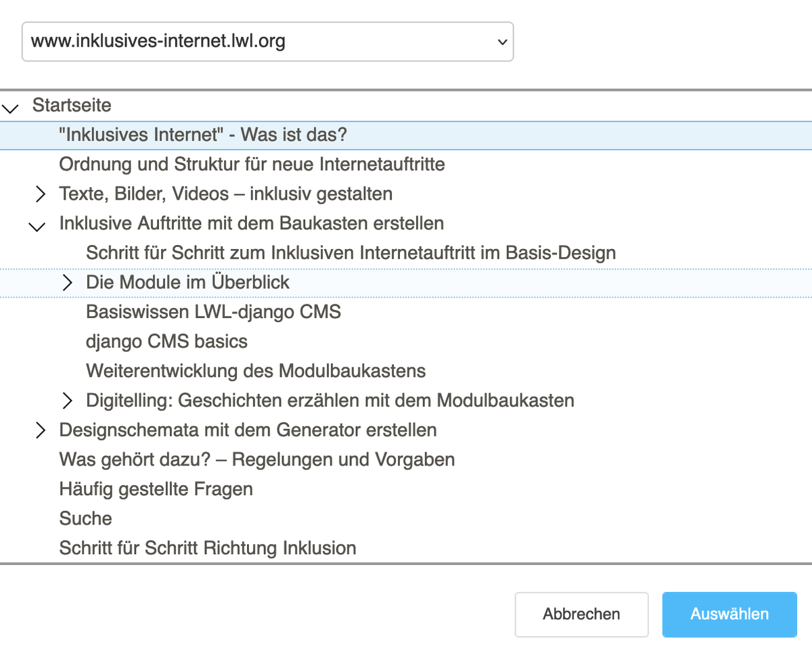The image size is (812, 655).
Task: Select Was gehört dazu? – Regelungen und Vorgaben
Action: [257, 460]
